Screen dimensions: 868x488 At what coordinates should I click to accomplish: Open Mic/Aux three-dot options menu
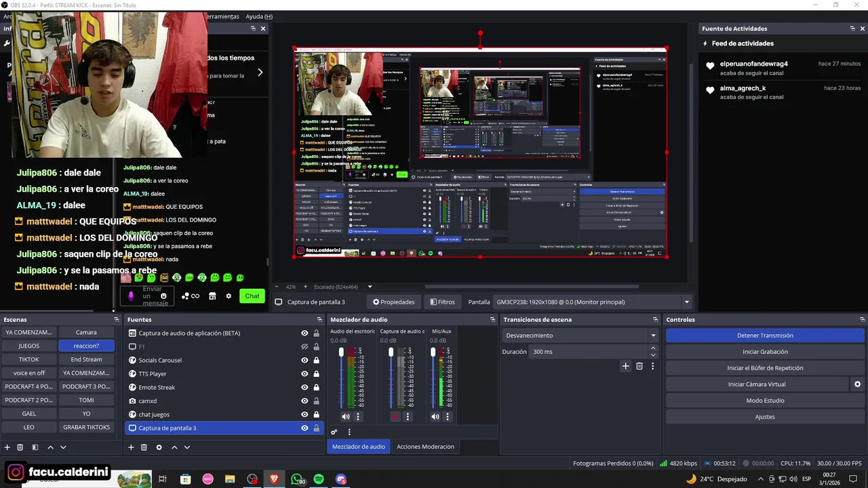448,417
